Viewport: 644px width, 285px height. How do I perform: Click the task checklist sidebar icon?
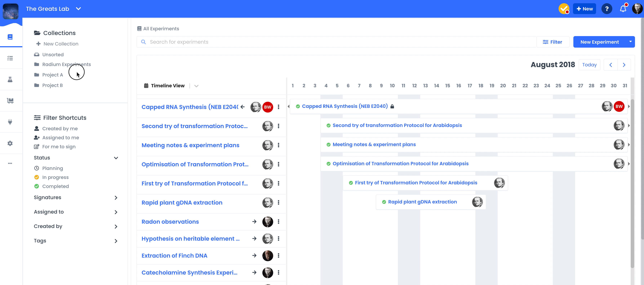tap(10, 58)
